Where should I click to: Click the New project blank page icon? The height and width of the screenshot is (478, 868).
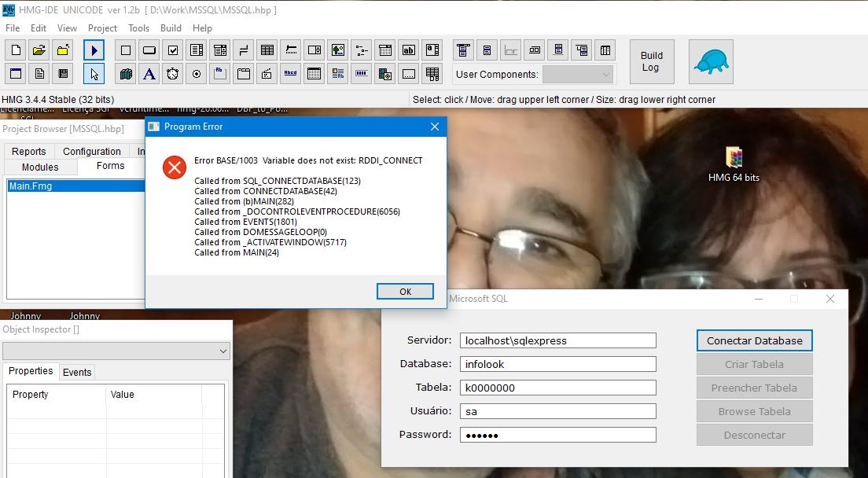(x=16, y=50)
